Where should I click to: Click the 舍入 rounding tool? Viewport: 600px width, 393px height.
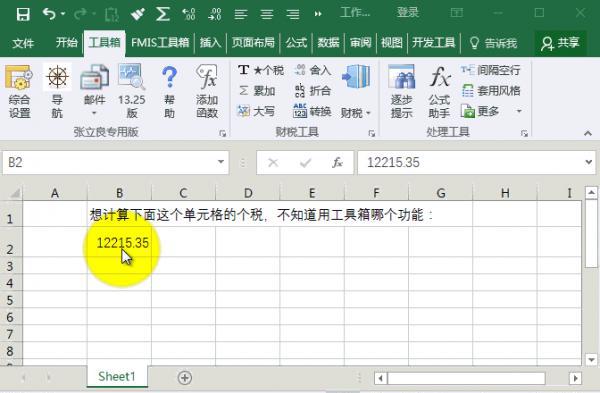[x=313, y=70]
